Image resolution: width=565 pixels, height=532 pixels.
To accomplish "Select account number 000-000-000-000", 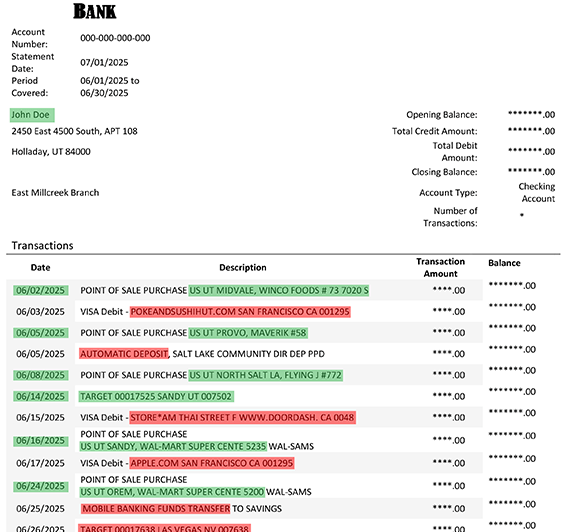I will (115, 38).
